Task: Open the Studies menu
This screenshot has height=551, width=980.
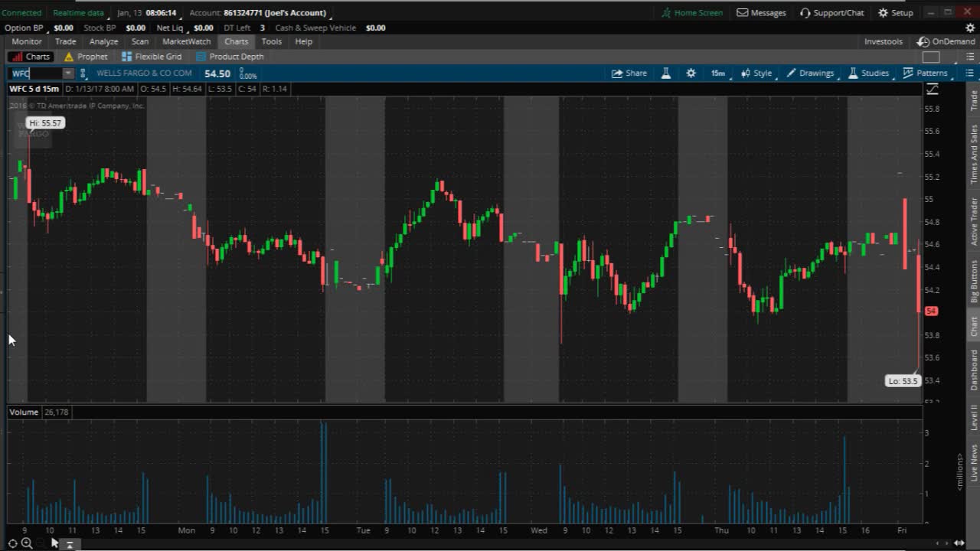Action: point(869,73)
